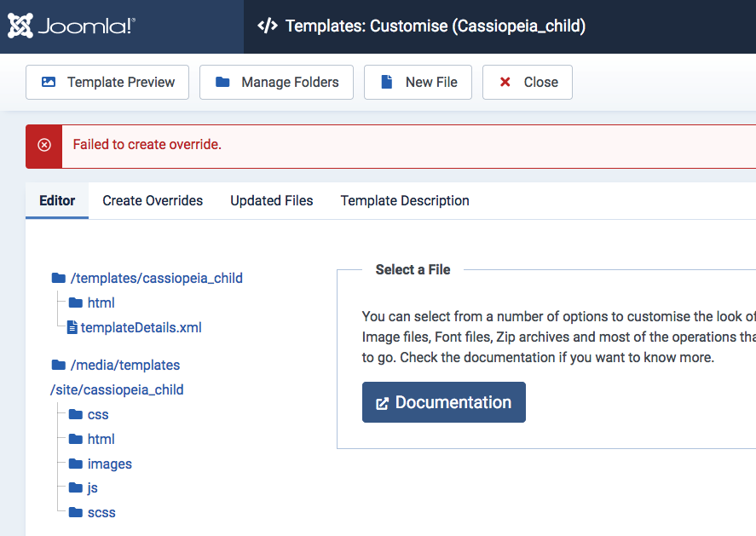The height and width of the screenshot is (536, 756).
Task: Expand the html folder under /templates/cassiopeia_child
Action: tap(91, 303)
